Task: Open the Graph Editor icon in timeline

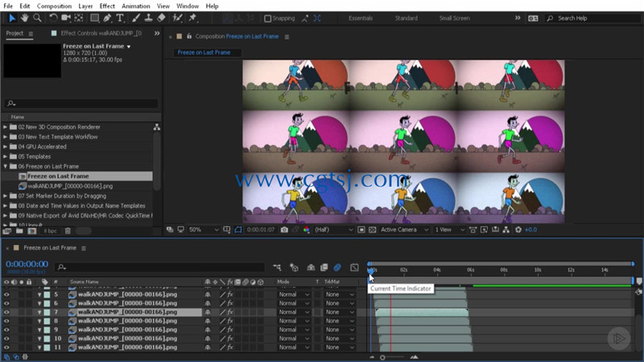Action: coord(354,268)
